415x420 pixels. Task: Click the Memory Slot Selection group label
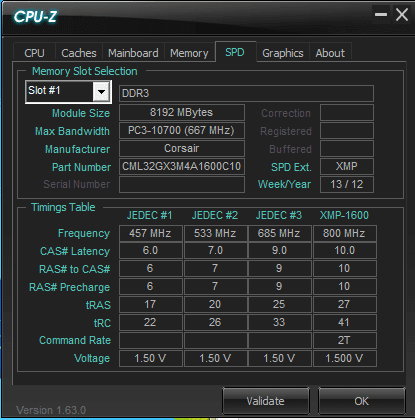(85, 71)
